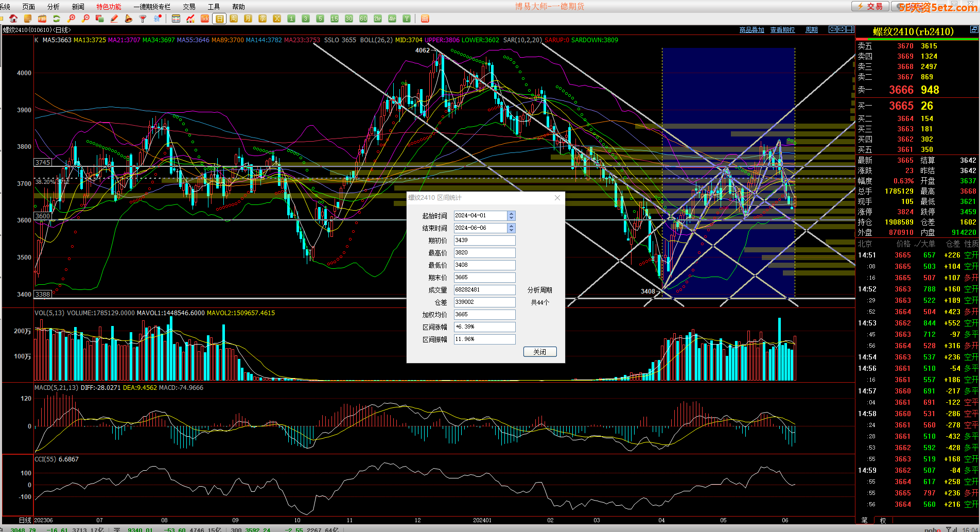Open the alert bell icon
The image size is (980, 532).
pos(129,19)
